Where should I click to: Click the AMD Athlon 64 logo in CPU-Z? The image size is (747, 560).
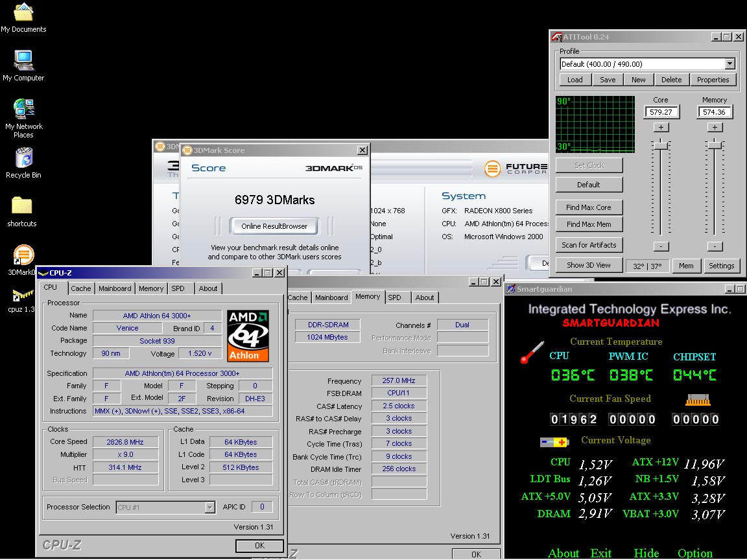[248, 336]
